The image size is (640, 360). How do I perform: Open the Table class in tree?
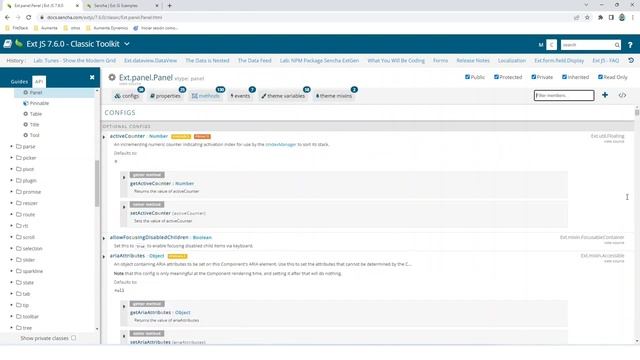point(36,114)
